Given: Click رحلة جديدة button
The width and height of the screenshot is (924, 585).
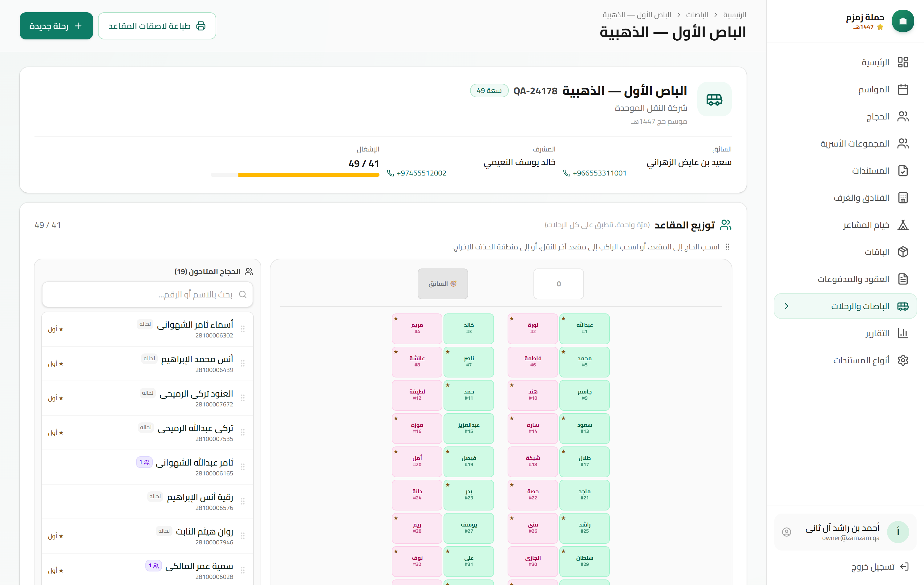Looking at the screenshot, I should point(56,26).
